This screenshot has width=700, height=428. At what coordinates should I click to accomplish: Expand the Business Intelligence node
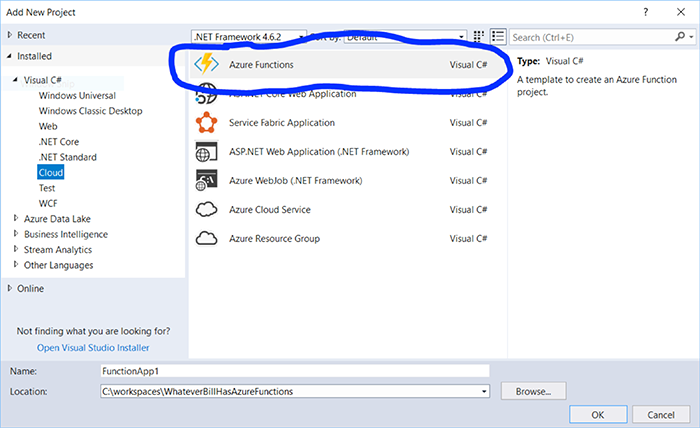click(16, 233)
